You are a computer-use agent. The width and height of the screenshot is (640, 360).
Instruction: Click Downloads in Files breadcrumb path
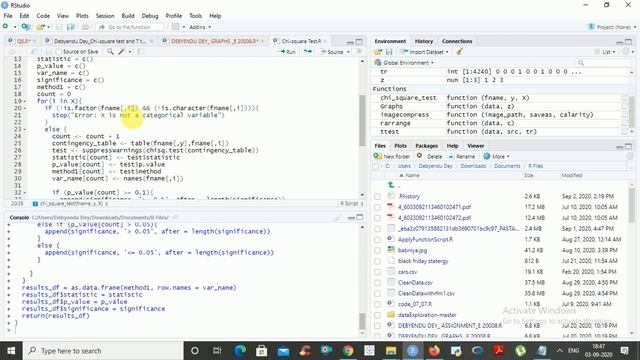point(473,166)
